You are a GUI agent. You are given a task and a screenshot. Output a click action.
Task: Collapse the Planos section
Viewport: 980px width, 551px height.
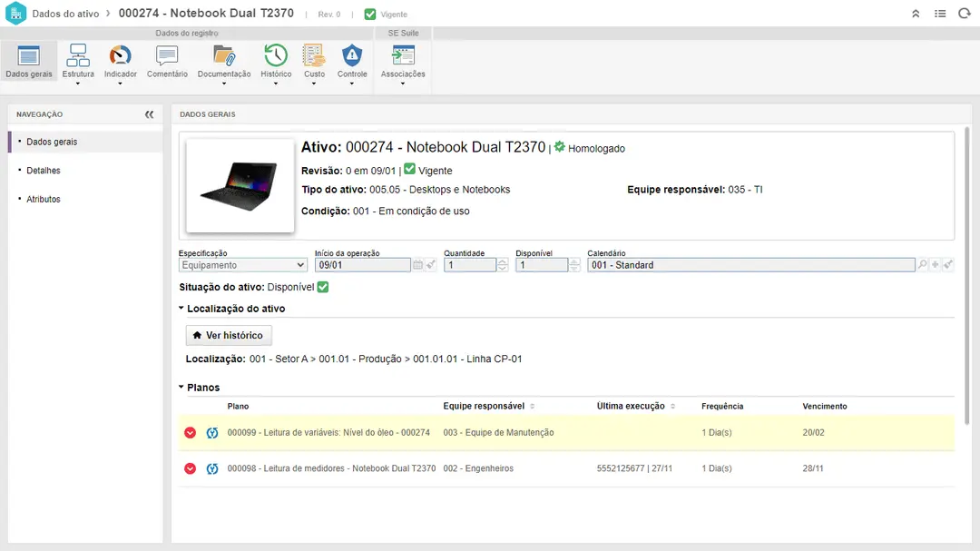click(181, 387)
